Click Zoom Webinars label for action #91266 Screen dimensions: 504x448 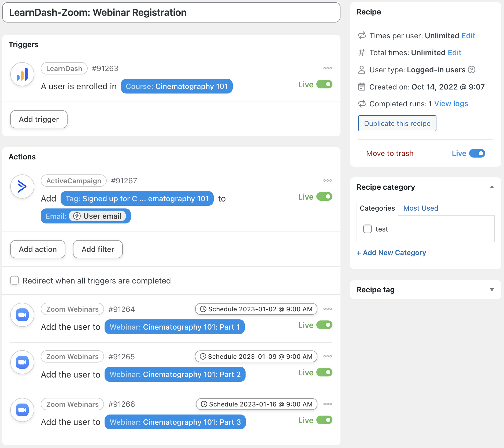(72, 404)
